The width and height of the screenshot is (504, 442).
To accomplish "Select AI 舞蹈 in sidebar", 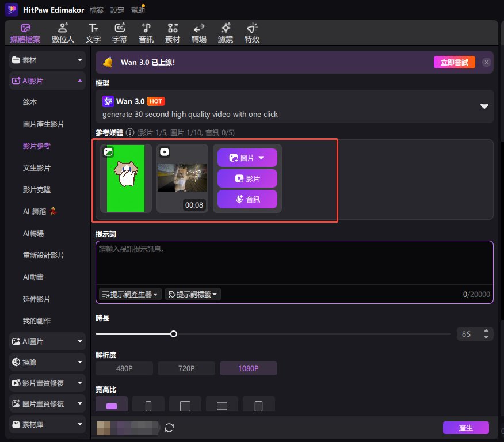I will (x=40, y=212).
